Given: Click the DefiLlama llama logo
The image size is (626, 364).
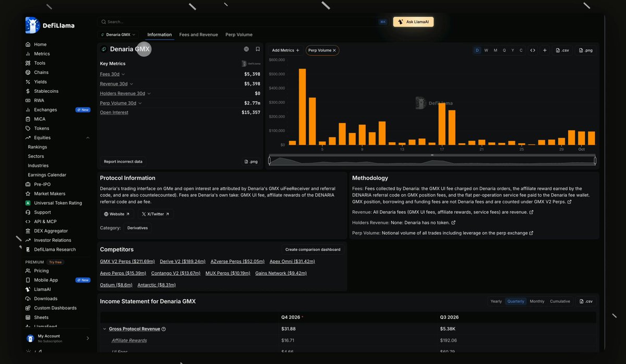Looking at the screenshot, I should (32, 25).
